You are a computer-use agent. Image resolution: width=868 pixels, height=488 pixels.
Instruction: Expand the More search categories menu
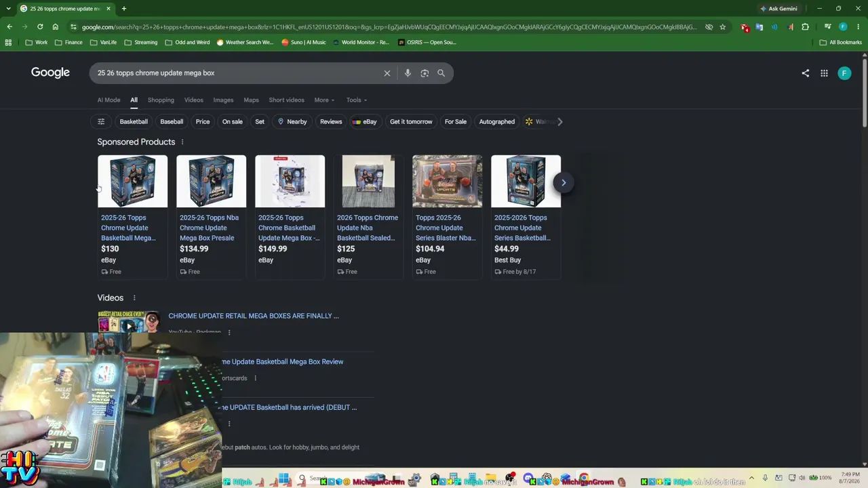pyautogui.click(x=324, y=100)
